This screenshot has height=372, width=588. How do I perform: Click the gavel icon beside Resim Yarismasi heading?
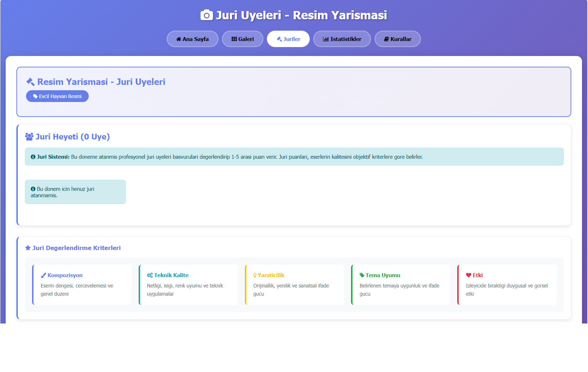30,82
